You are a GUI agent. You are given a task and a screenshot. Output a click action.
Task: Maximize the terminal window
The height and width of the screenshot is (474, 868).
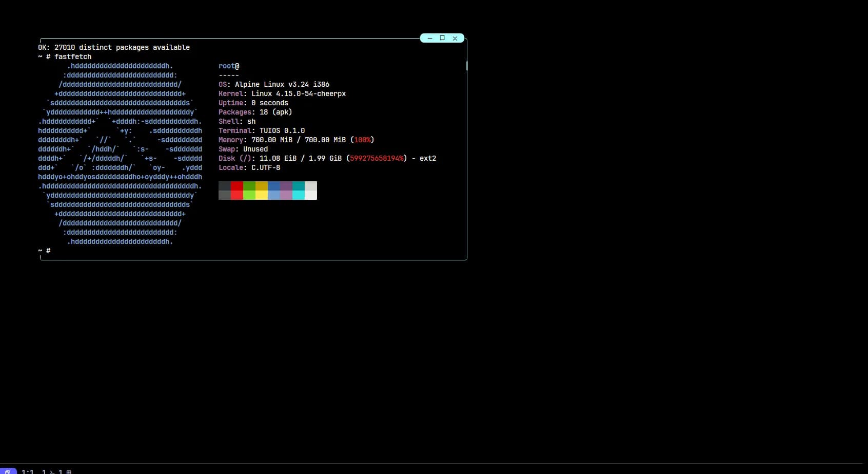coord(442,38)
